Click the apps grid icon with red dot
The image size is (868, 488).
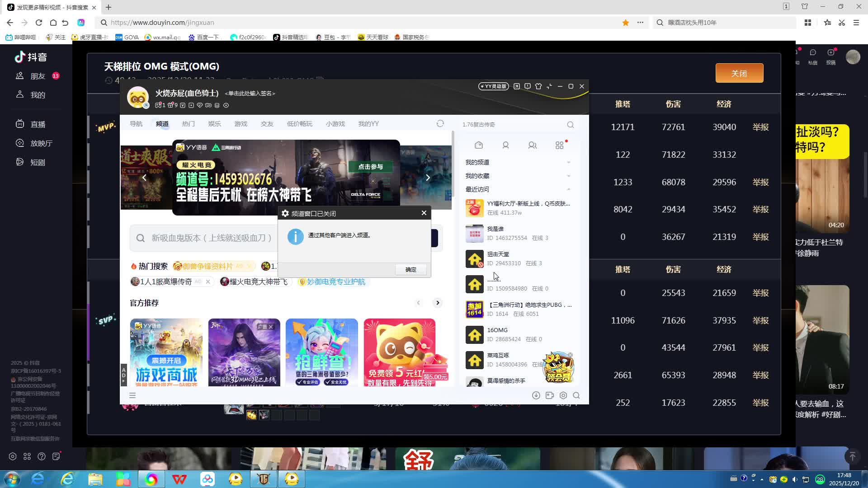click(560, 145)
